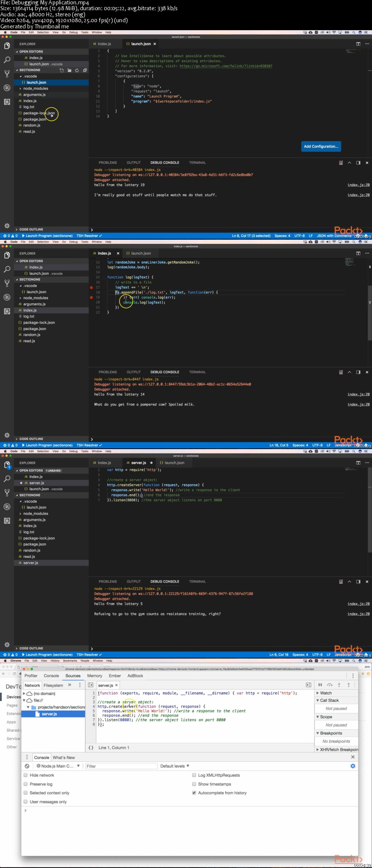
Task: Open the go.microsoft.com fwlink URL
Action: click(226, 66)
